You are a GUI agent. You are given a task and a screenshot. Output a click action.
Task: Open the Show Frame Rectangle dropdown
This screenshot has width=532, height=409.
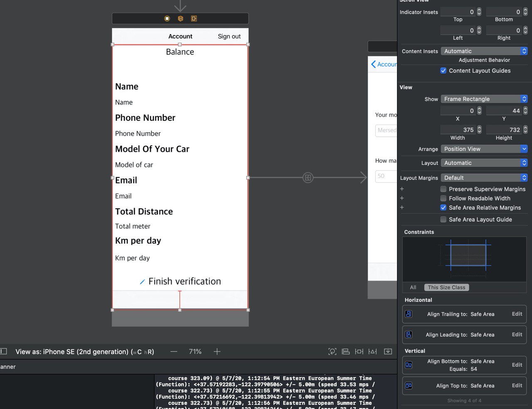click(x=484, y=99)
